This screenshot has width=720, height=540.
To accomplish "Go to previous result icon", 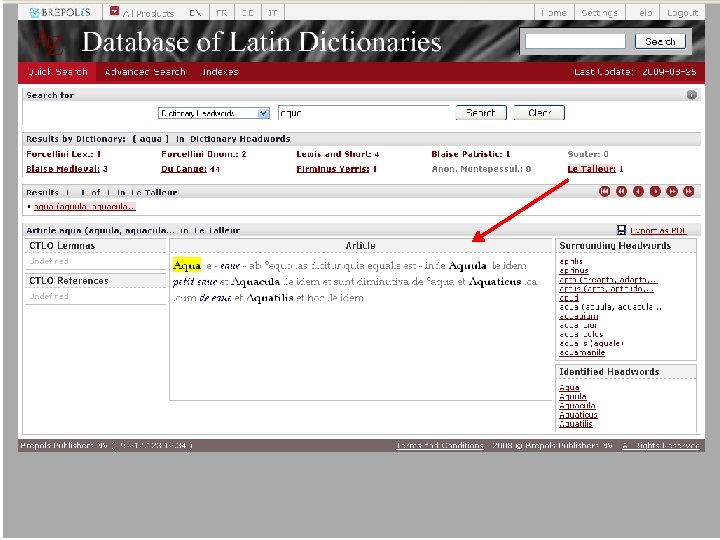I will click(638, 191).
